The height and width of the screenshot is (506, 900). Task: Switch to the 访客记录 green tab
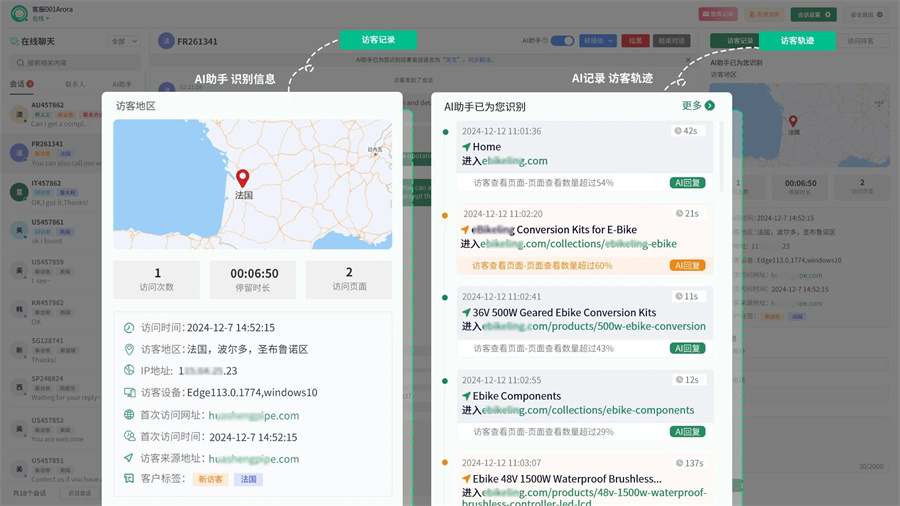click(378, 40)
